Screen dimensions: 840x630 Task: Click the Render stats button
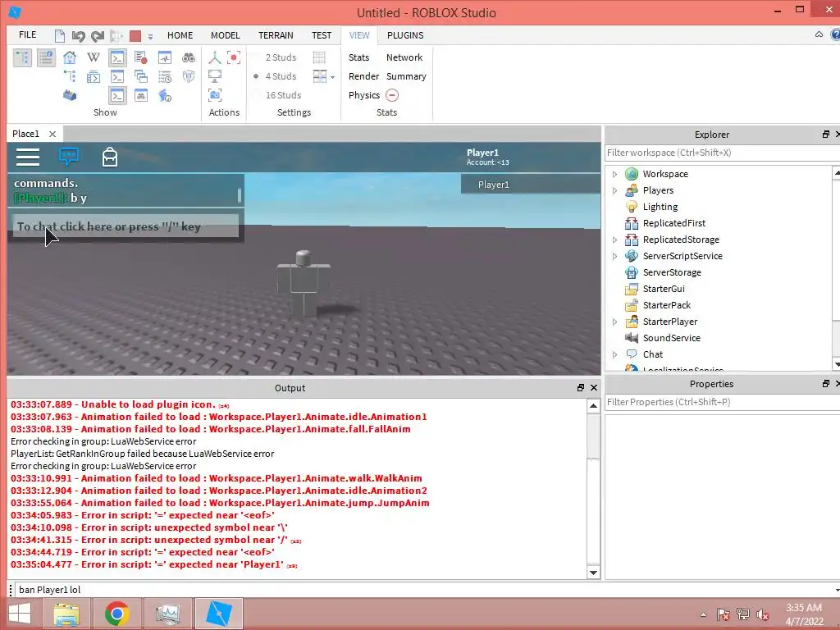(x=363, y=76)
